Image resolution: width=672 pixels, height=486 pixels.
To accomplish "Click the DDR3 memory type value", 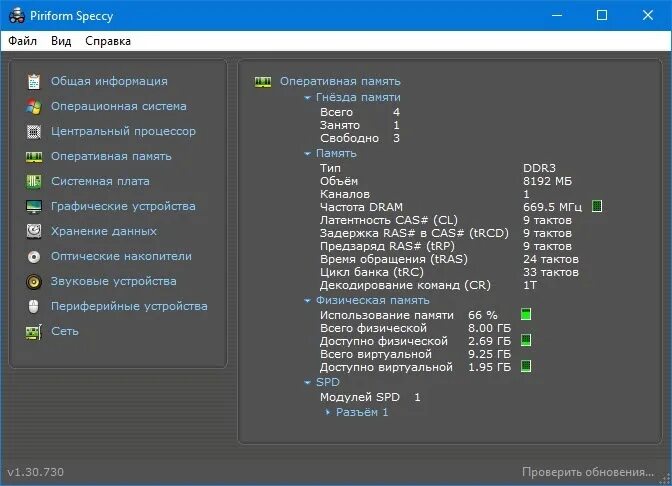I will pos(539,168).
